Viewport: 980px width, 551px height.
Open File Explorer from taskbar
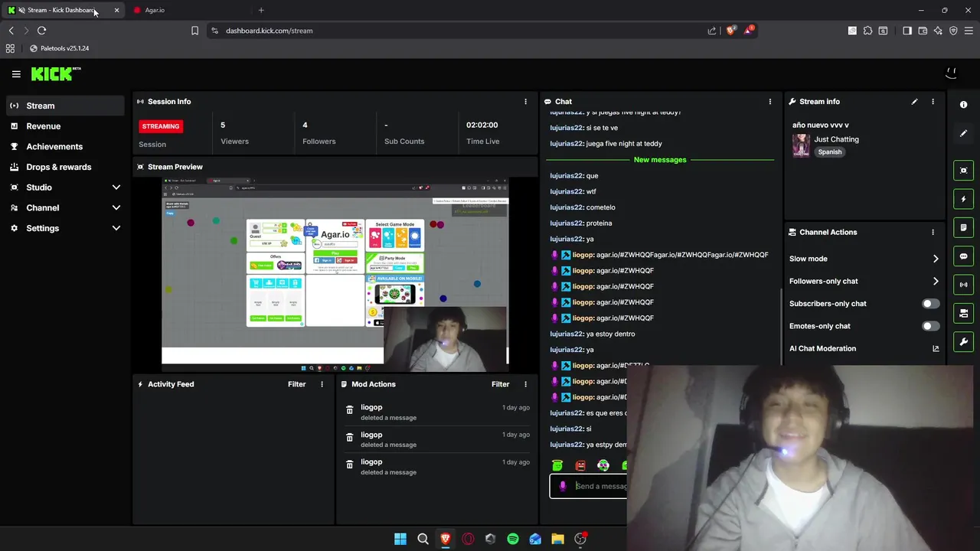pyautogui.click(x=557, y=539)
